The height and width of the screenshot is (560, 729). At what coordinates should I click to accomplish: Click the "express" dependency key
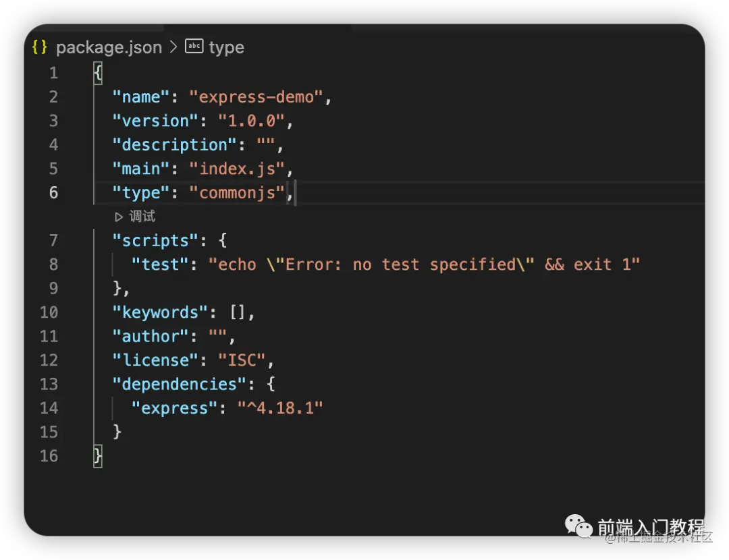[x=174, y=408]
